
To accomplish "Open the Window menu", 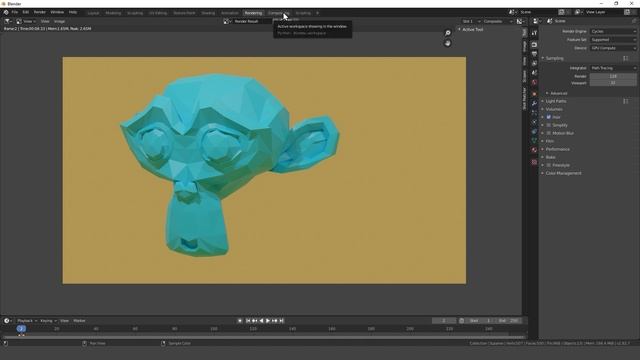I will click(x=57, y=12).
